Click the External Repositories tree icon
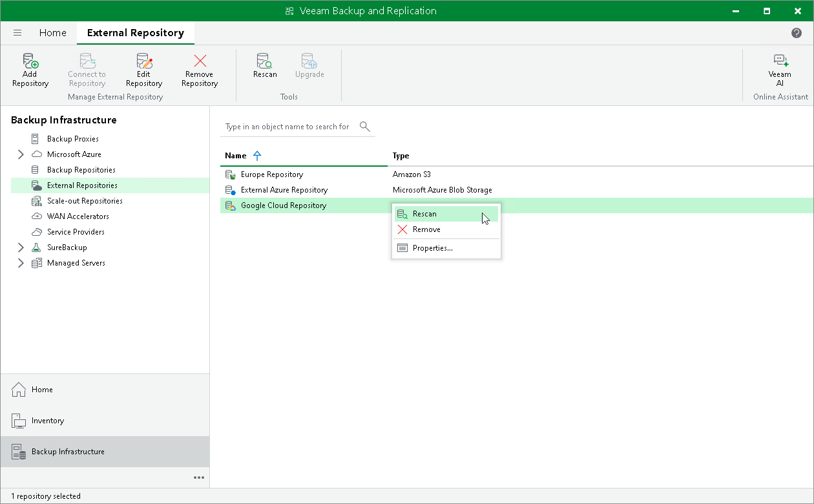 point(36,185)
